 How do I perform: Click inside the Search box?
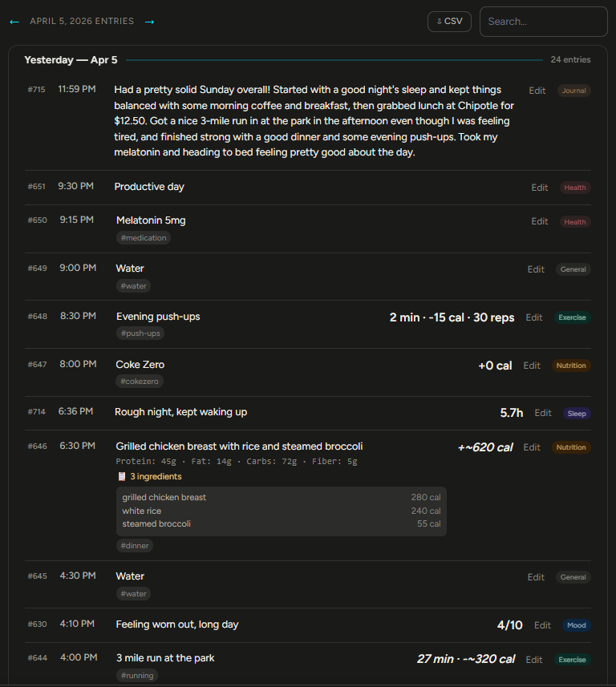[543, 22]
